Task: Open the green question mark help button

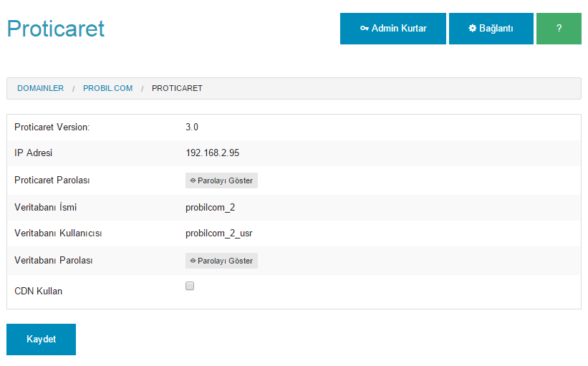Action: tap(559, 29)
